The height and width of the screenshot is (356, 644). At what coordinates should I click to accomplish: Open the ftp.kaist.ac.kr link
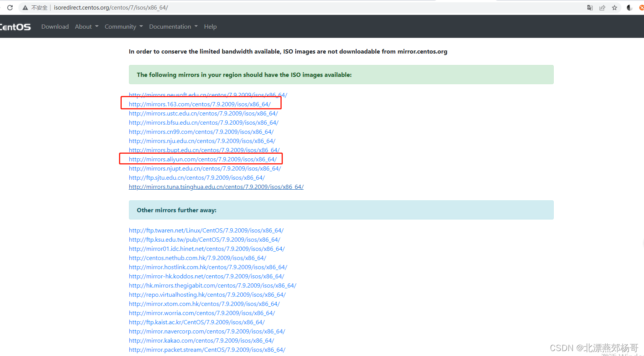click(197, 322)
